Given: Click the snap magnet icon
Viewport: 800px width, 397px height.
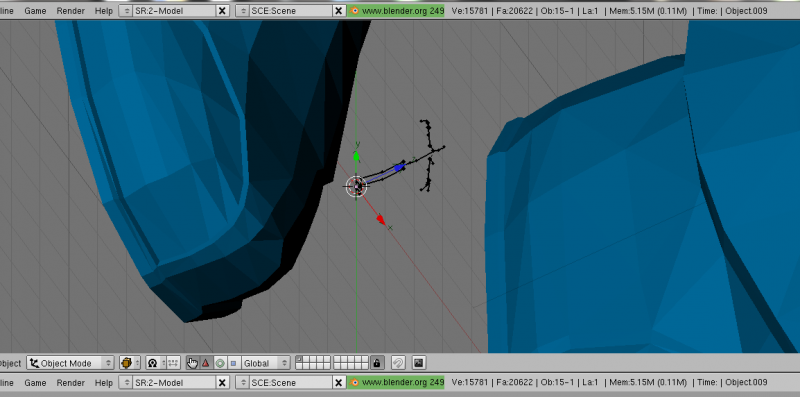Looking at the screenshot, I should [x=398, y=363].
